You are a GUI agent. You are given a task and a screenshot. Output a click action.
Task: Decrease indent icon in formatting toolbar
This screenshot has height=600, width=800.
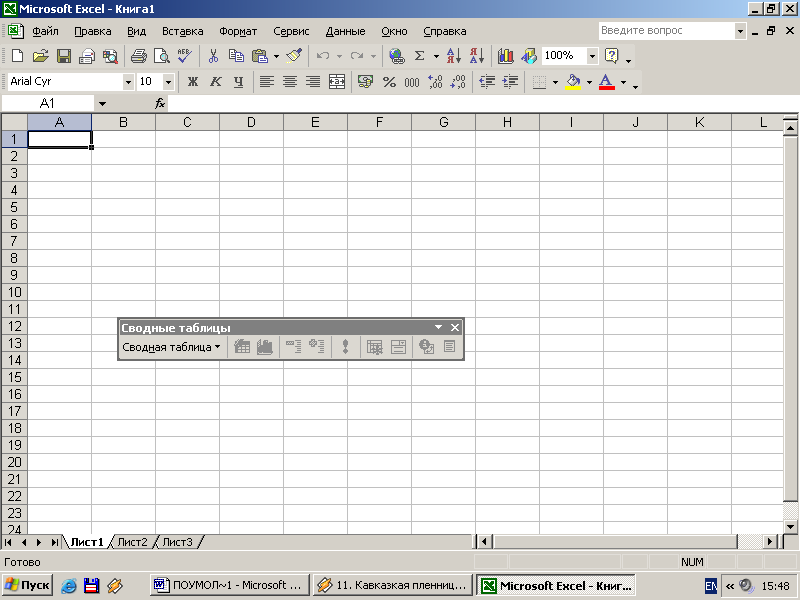[x=487, y=82]
